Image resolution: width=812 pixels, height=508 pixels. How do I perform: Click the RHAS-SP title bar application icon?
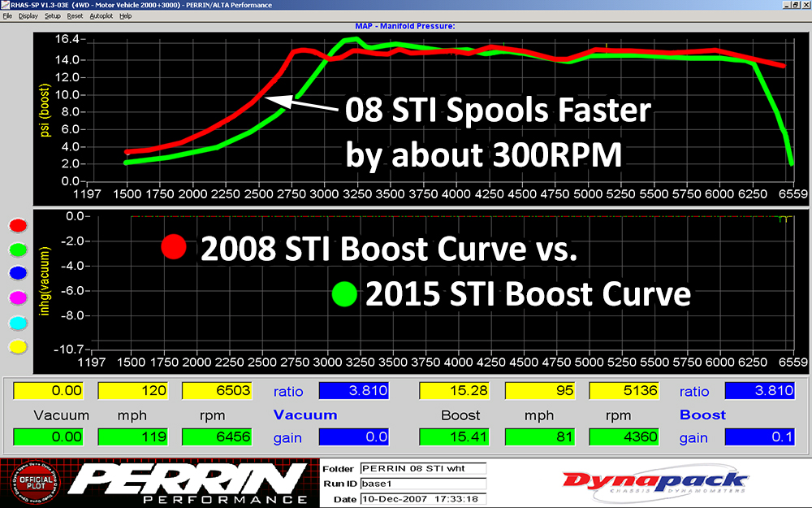5,5
